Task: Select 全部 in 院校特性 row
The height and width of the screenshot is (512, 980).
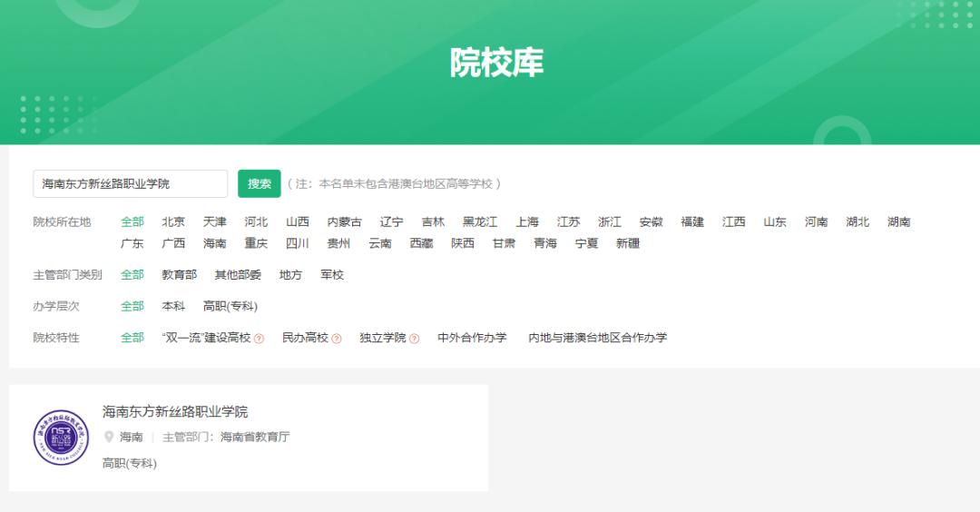Action: click(x=132, y=338)
